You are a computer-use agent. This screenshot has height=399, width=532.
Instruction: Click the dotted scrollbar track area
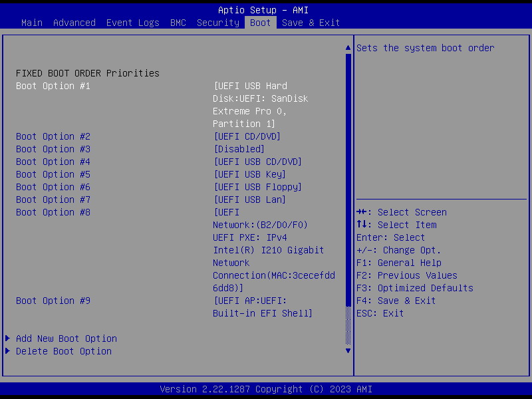(x=348, y=326)
